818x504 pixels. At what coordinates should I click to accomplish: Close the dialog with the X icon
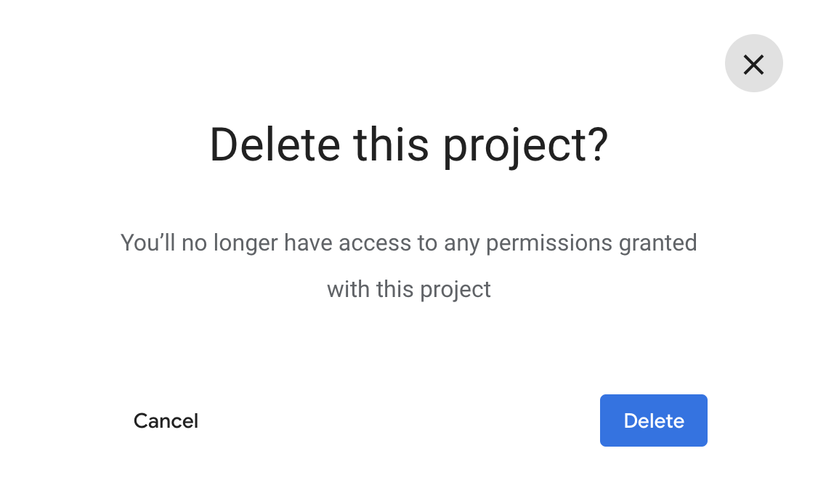[753, 64]
